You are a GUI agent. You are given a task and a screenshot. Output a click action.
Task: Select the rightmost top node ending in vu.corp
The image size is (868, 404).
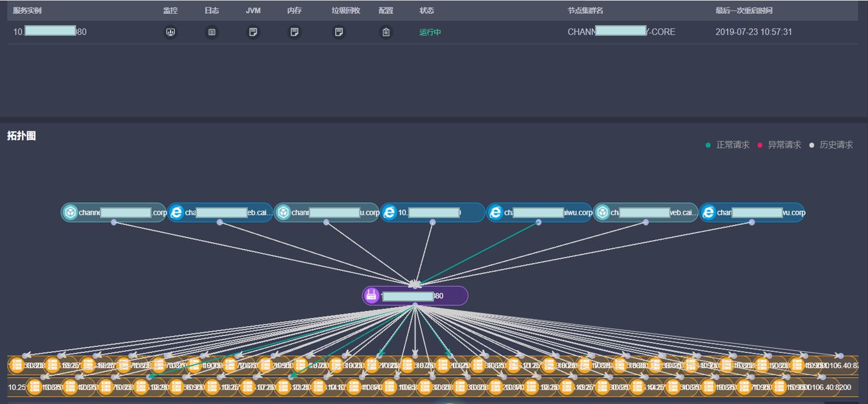click(x=753, y=212)
